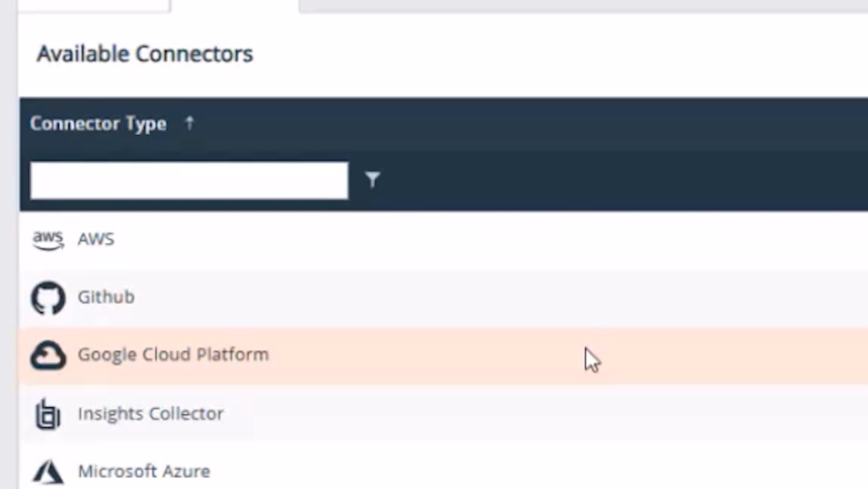868x489 pixels.
Task: Click the Github octocat icon
Action: pyautogui.click(x=48, y=297)
